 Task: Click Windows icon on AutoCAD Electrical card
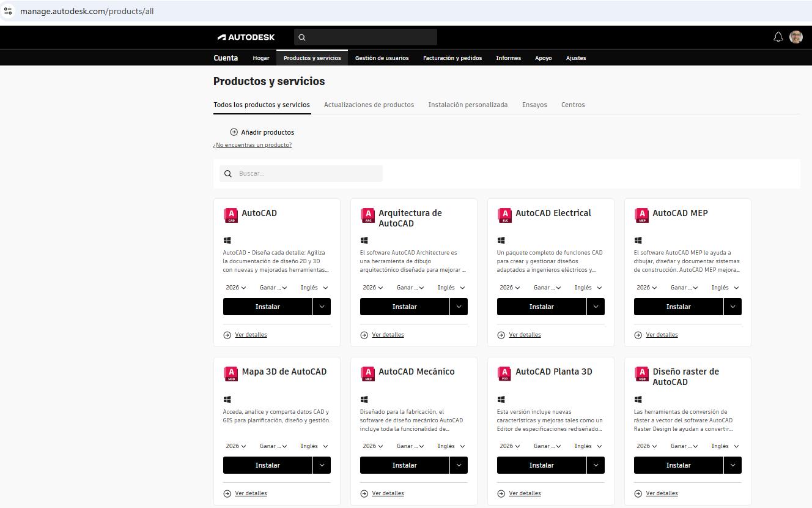(x=501, y=241)
